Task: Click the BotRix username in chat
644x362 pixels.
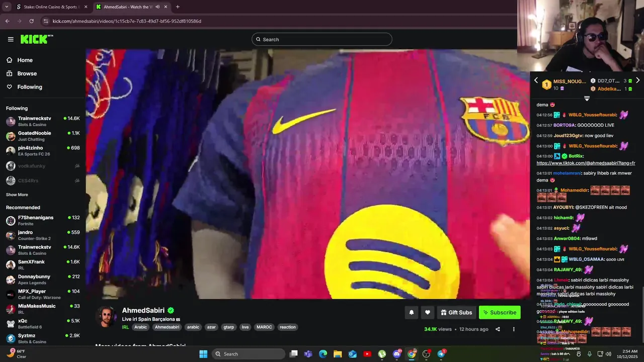Action: [576, 156]
